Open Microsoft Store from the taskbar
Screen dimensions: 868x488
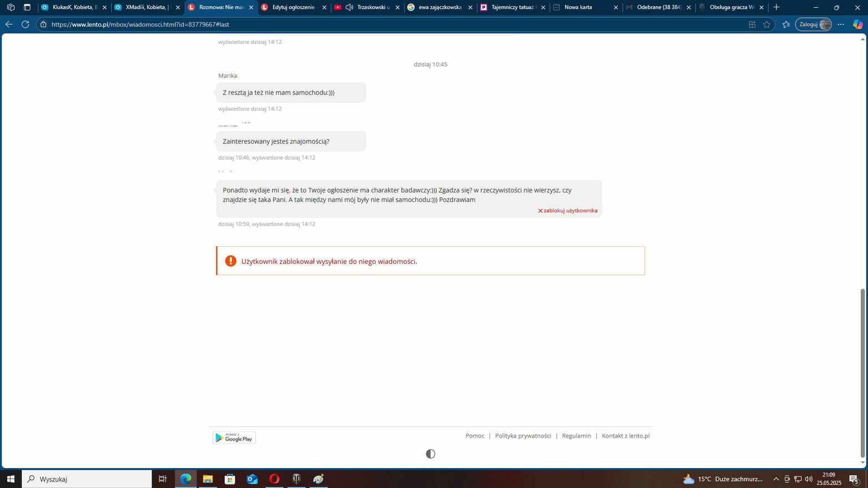[230, 479]
